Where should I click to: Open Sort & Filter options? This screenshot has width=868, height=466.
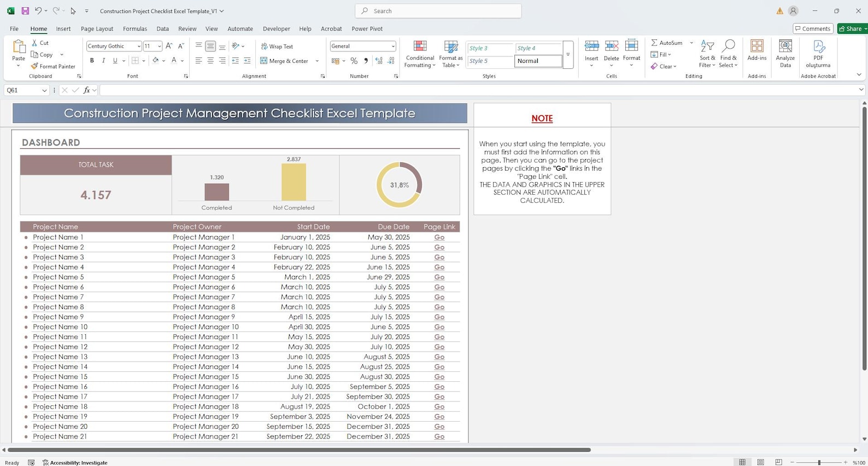click(x=707, y=54)
